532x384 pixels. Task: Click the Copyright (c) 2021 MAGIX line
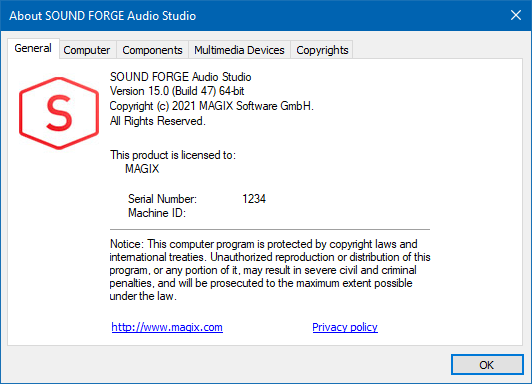(x=211, y=106)
